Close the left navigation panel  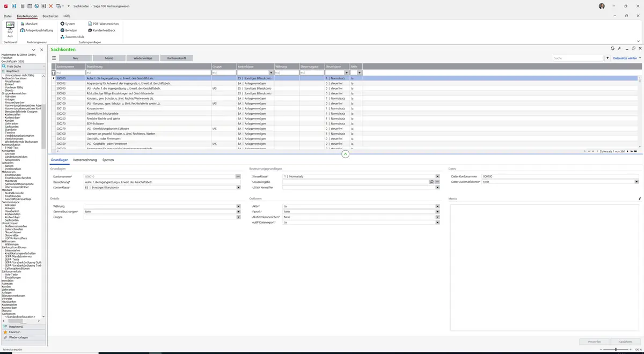point(42,49)
